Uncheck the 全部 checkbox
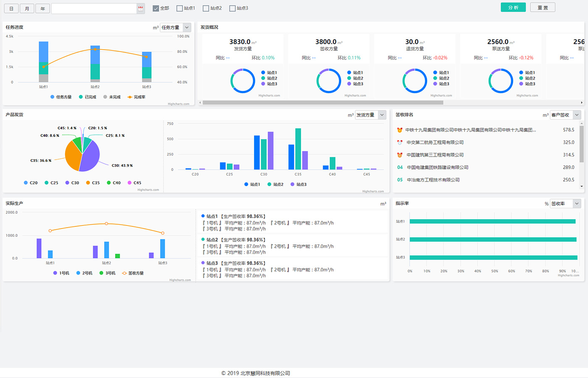Screen dimensions: 588x378 click(x=156, y=8)
